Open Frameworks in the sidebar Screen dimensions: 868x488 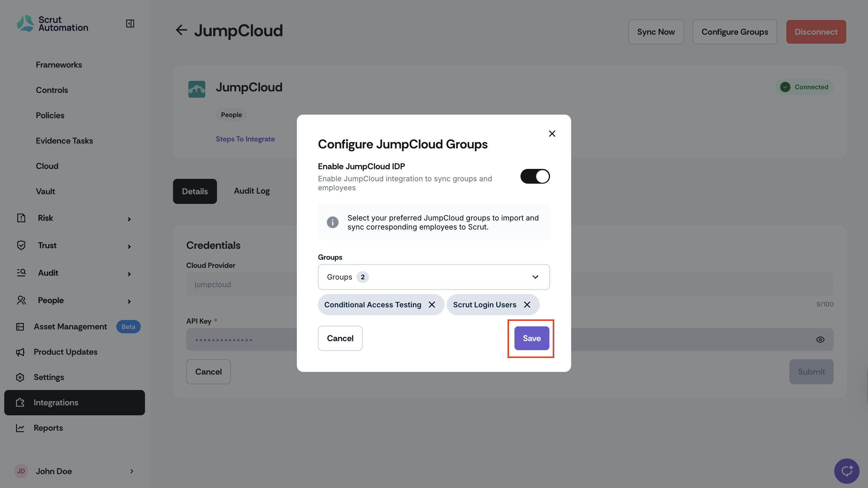point(59,65)
